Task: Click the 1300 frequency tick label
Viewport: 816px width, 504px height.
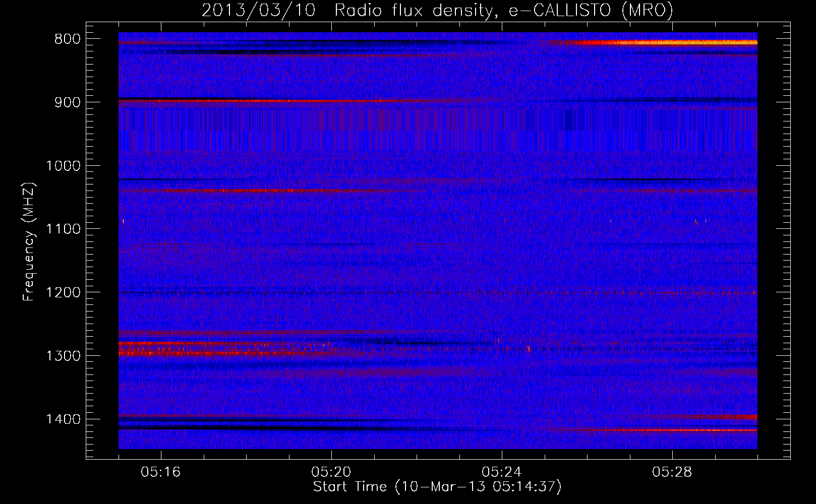Action: point(63,356)
